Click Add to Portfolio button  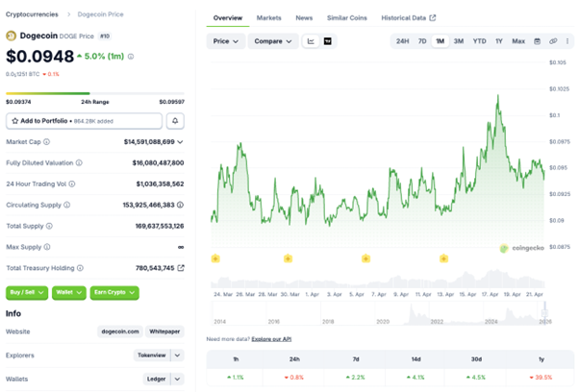coord(84,121)
